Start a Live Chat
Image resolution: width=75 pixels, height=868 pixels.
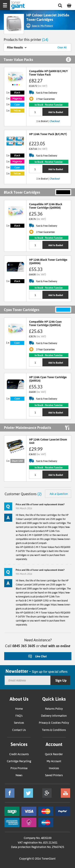38,656
